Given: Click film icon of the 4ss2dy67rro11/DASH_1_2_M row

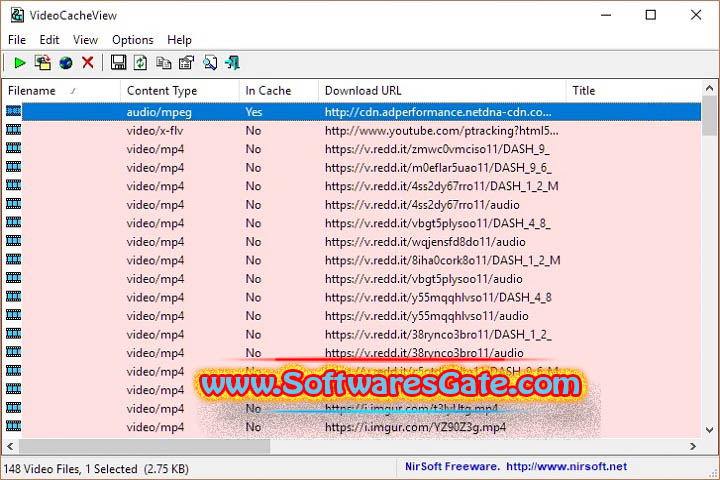Looking at the screenshot, I should point(13,186).
